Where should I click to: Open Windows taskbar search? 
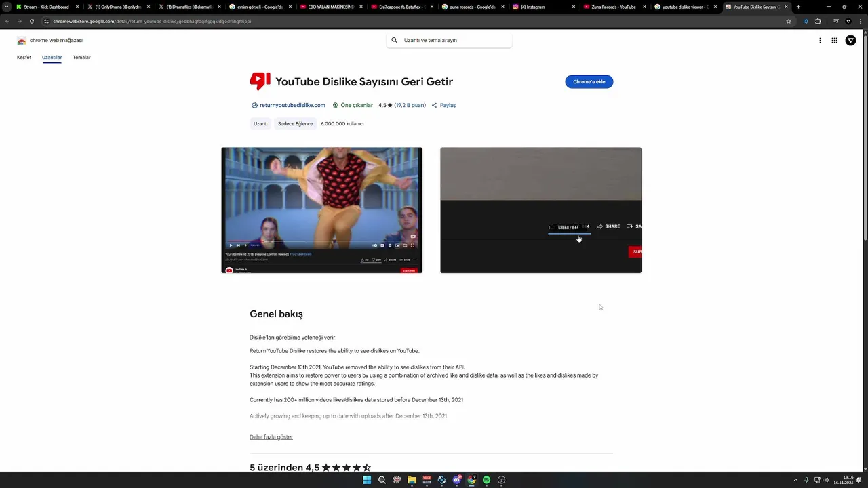(x=382, y=480)
